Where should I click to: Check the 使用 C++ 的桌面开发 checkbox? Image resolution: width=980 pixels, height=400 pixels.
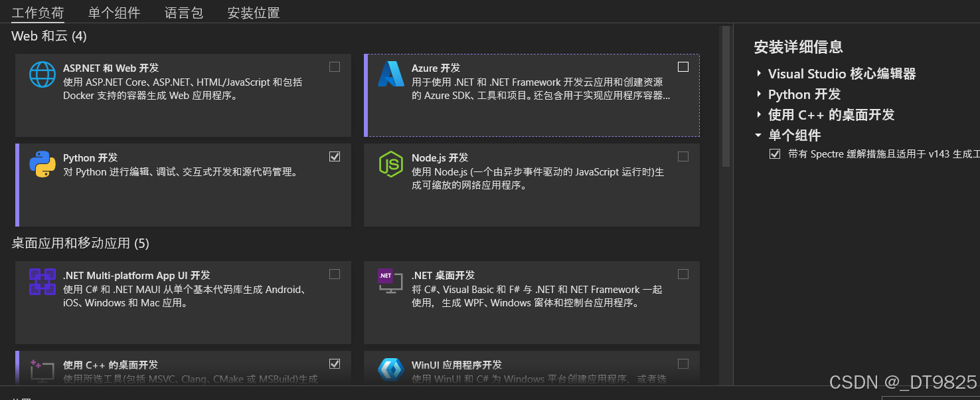[335, 363]
